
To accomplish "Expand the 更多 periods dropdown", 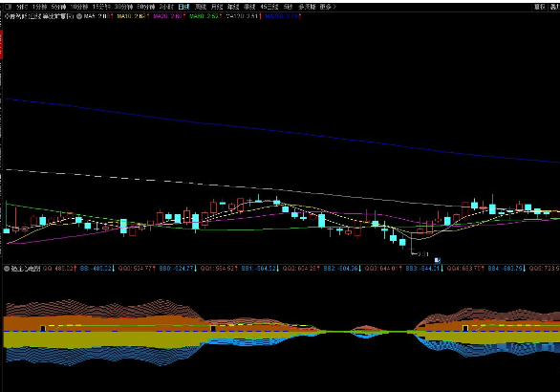I will [x=328, y=7].
